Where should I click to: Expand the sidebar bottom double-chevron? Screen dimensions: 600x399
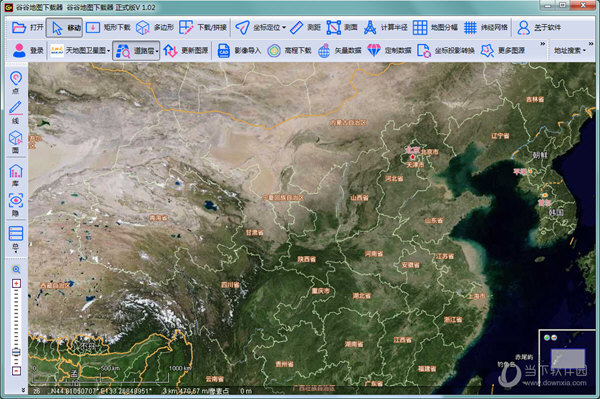click(x=23, y=390)
